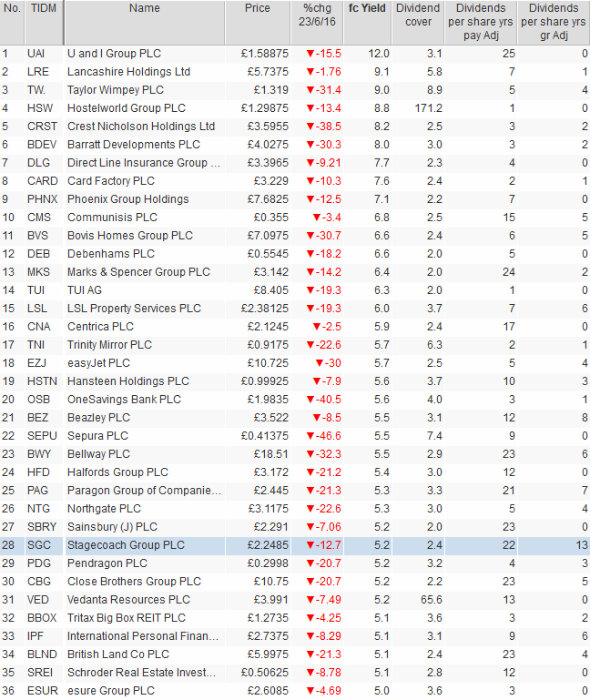This screenshot has height=700, width=590.
Task: Click Crest Nicholson Holdings Ltd name
Action: (141, 127)
